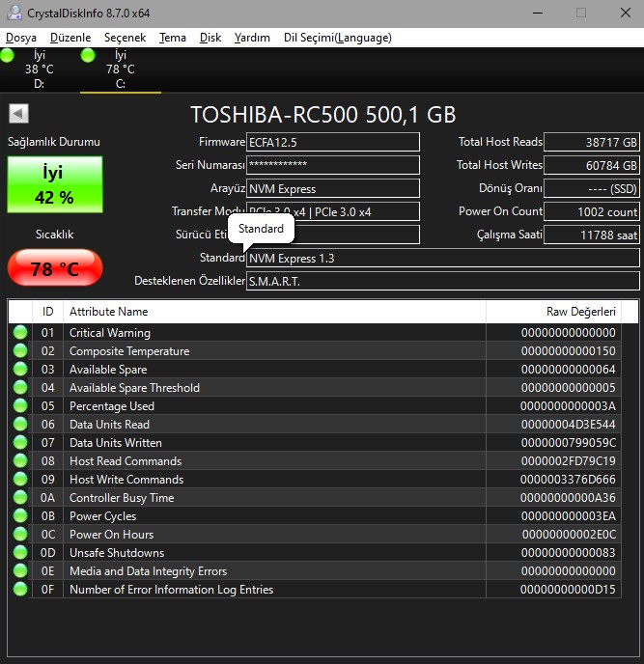Click status icon of Power On Hours row
The image size is (644, 664).
[x=20, y=534]
